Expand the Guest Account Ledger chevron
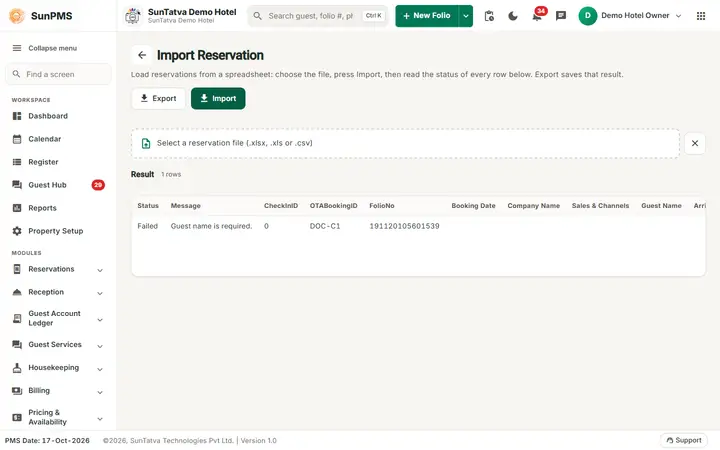The image size is (720, 450). tap(100, 320)
